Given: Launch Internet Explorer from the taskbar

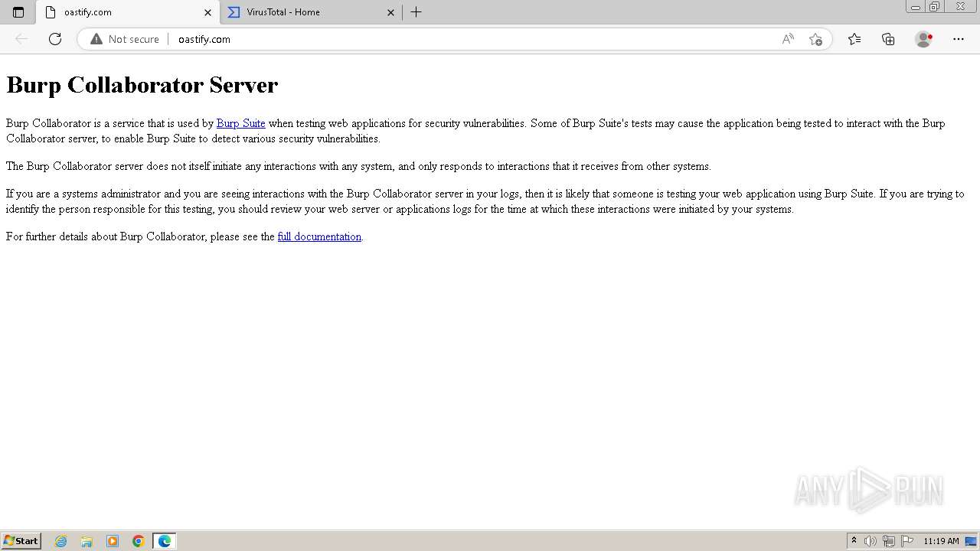Looking at the screenshot, I should (x=61, y=541).
